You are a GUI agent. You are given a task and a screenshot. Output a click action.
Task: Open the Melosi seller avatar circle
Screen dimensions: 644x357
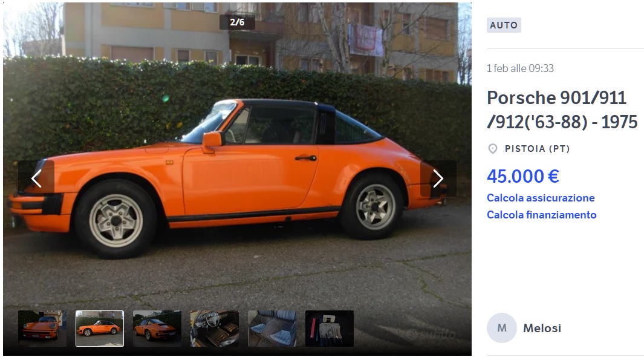[501, 328]
